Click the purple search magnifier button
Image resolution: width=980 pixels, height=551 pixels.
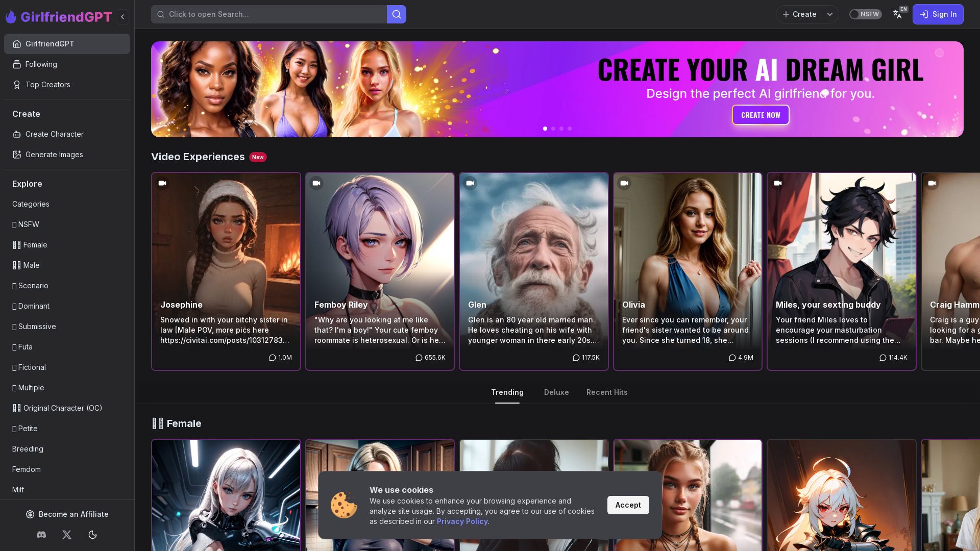pos(396,14)
